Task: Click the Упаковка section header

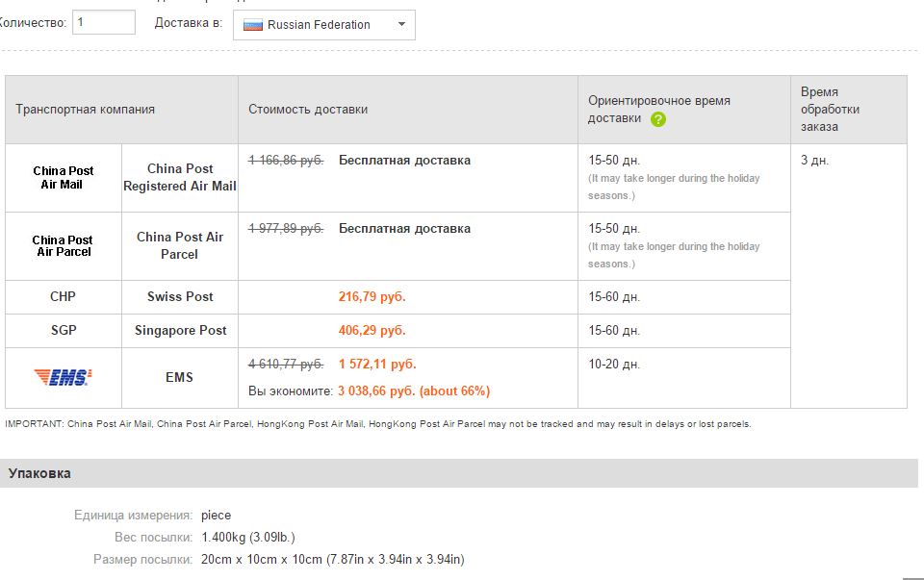Action: click(x=39, y=473)
